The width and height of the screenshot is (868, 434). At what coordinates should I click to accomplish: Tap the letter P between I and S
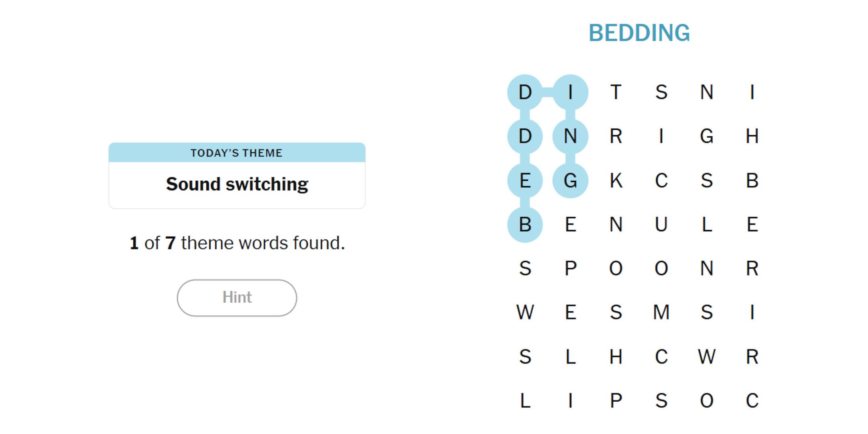[x=616, y=401]
